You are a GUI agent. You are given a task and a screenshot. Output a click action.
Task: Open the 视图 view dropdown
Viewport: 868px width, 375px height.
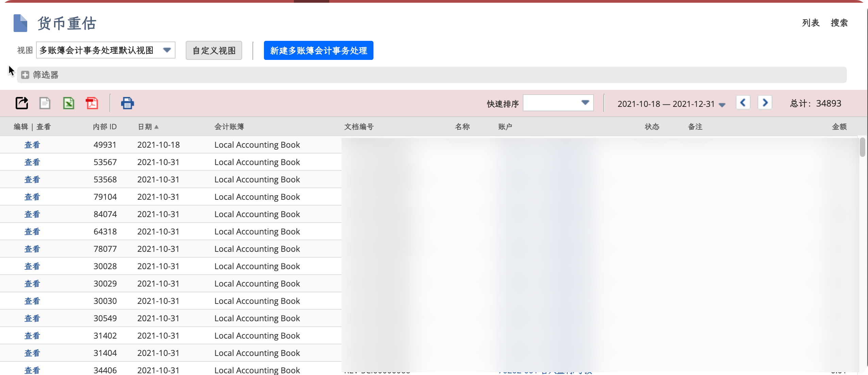[106, 50]
